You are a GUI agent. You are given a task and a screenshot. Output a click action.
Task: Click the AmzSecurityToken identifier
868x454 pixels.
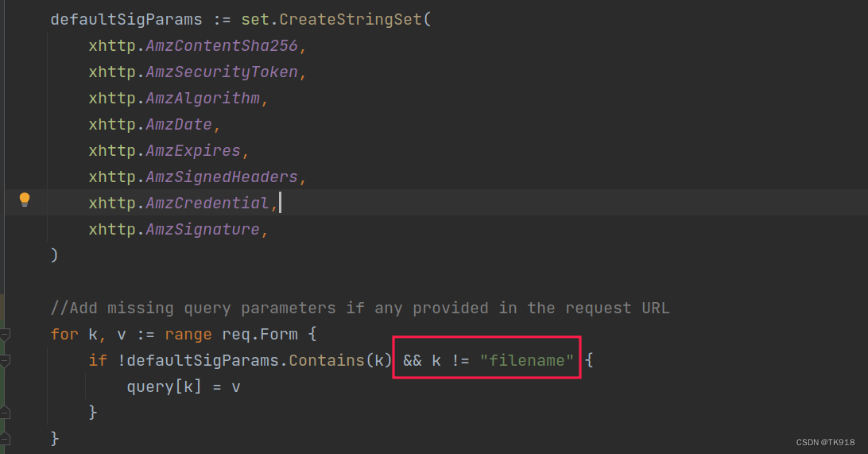222,72
